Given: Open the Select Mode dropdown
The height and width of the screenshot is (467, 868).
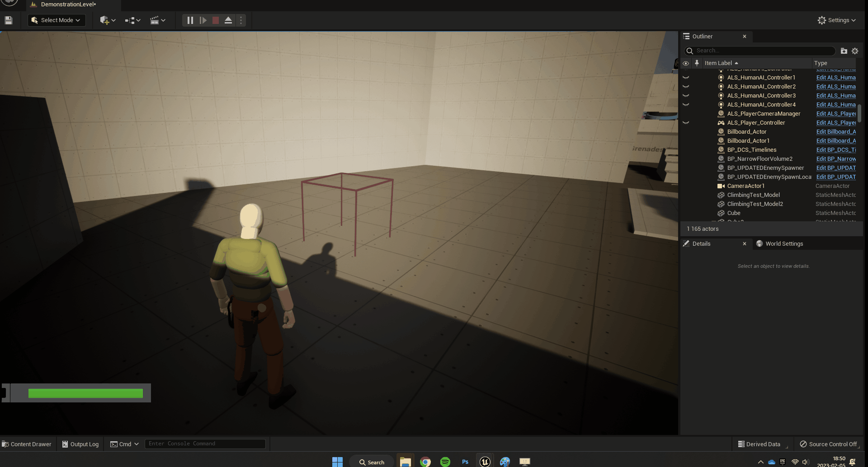Looking at the screenshot, I should tap(57, 20).
